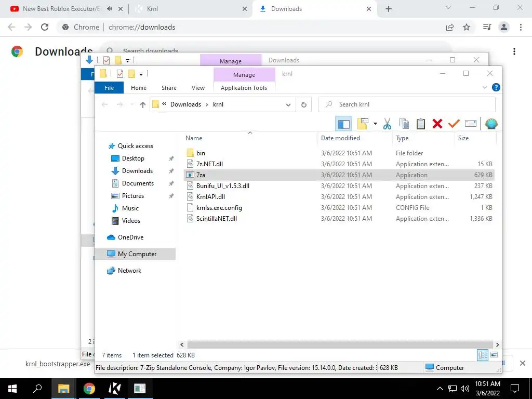Open Network in navigation pane

129,270
